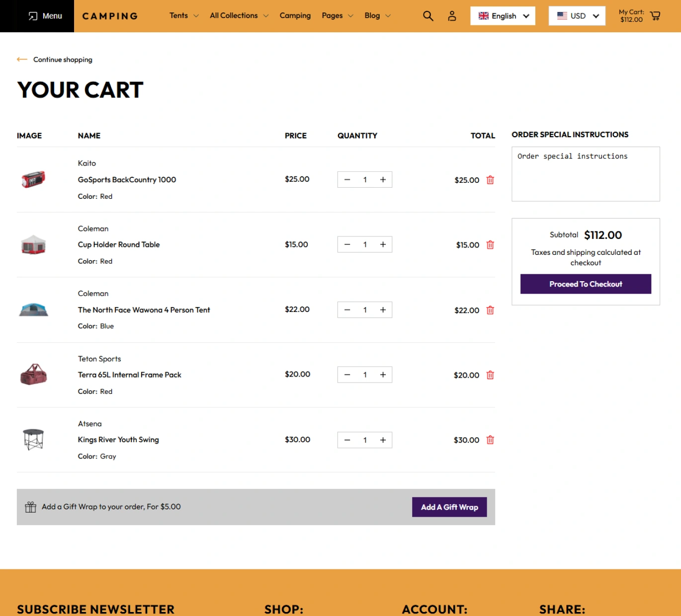Open the user account icon

[x=452, y=16]
